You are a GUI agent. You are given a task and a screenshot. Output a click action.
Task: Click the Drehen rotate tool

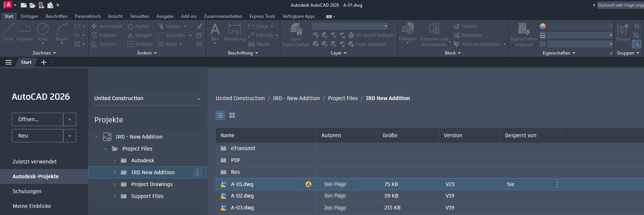point(139,26)
